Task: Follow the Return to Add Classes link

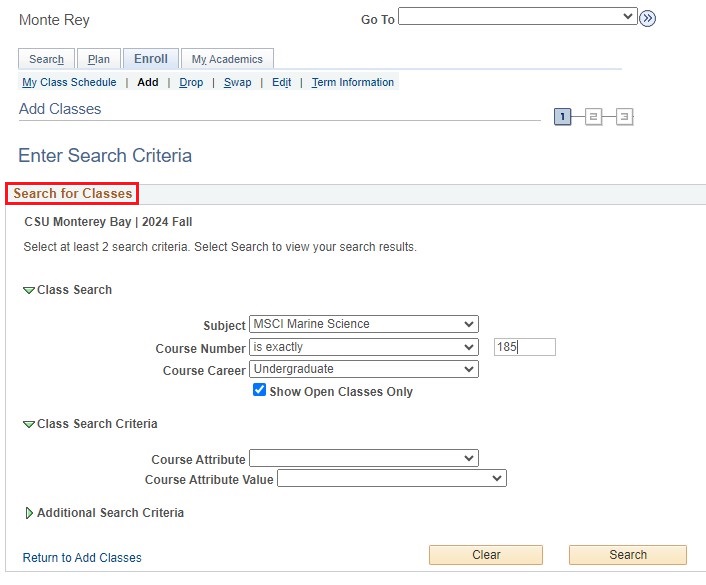Action: pyautogui.click(x=82, y=558)
